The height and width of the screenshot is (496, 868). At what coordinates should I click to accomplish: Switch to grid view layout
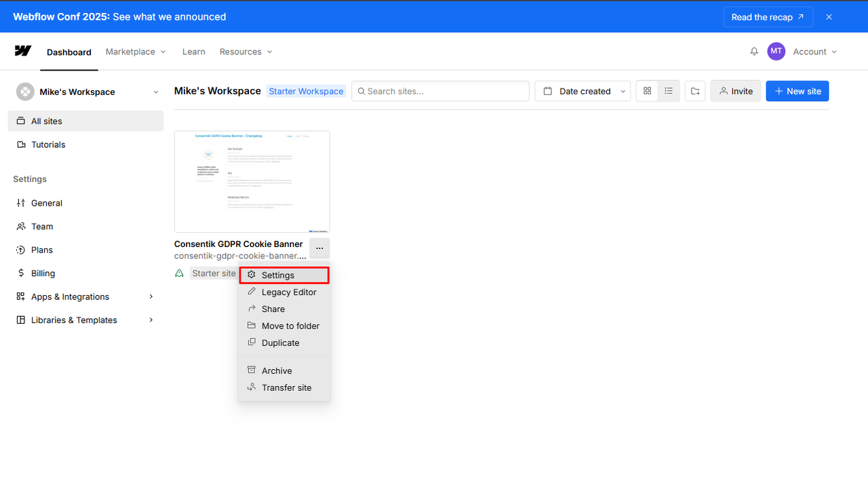tap(647, 91)
